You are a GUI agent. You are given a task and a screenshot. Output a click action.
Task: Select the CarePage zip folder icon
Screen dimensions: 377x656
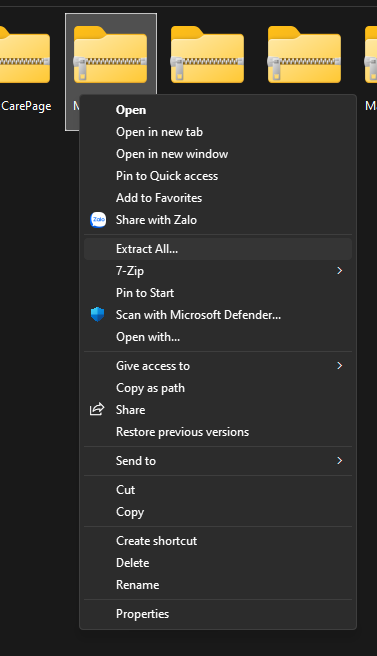click(x=24, y=55)
